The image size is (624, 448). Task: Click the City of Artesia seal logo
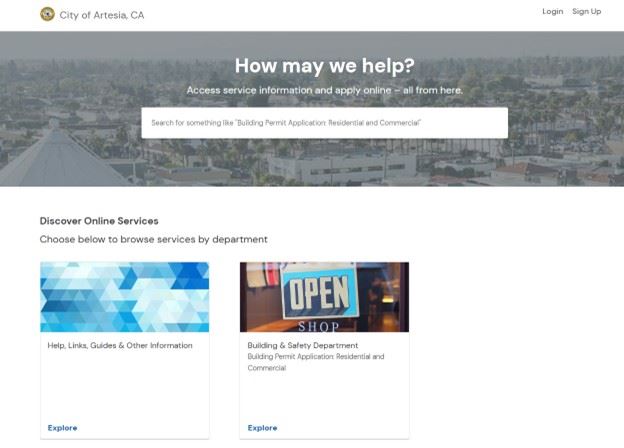47,14
